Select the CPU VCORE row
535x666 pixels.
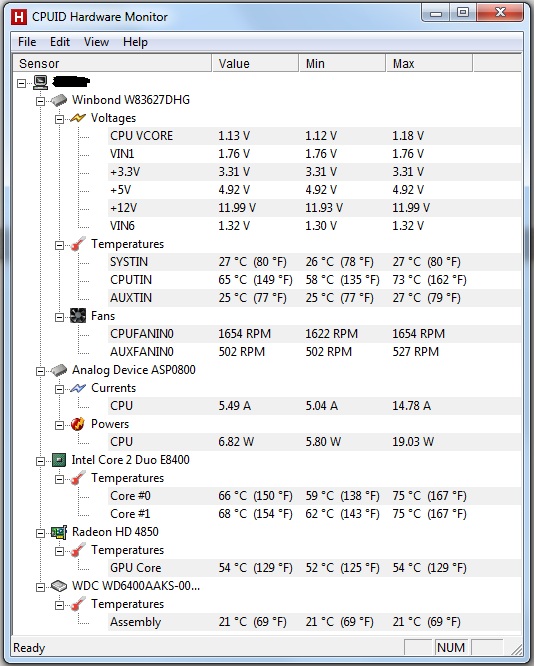click(314, 136)
